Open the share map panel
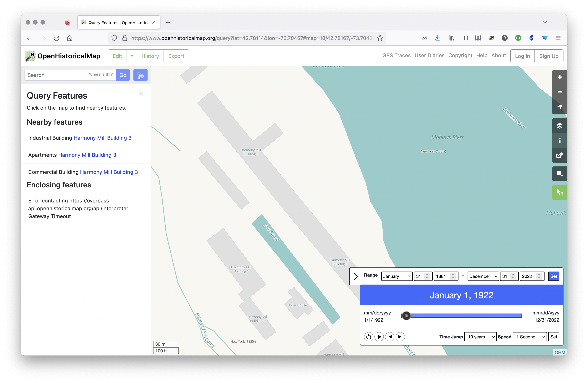588x383 pixels. pyautogui.click(x=559, y=155)
